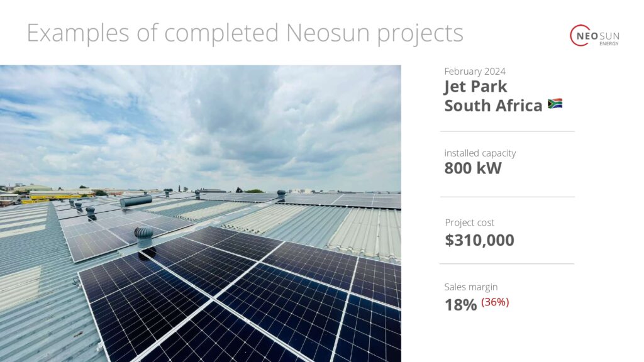This screenshot has width=644, height=362.
Task: Select the Sales margin label
Action: 470,287
